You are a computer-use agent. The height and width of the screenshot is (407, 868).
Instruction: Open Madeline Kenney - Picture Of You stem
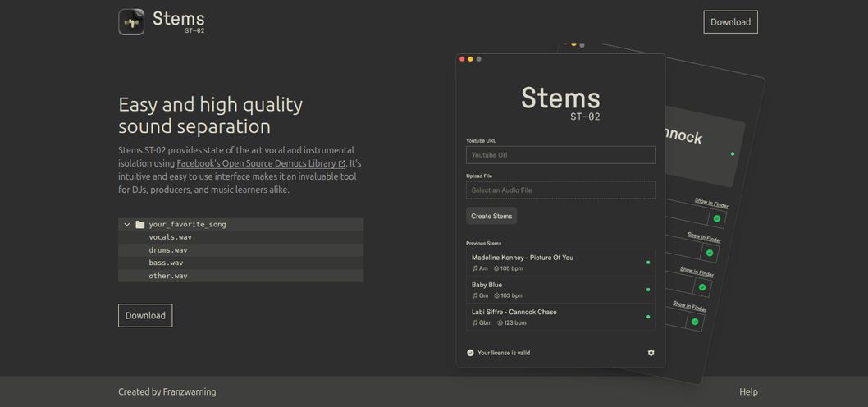[560, 263]
